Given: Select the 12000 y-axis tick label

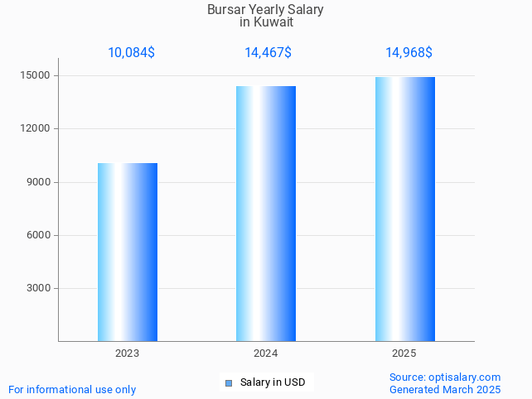Looking at the screenshot, I should 36,128.
